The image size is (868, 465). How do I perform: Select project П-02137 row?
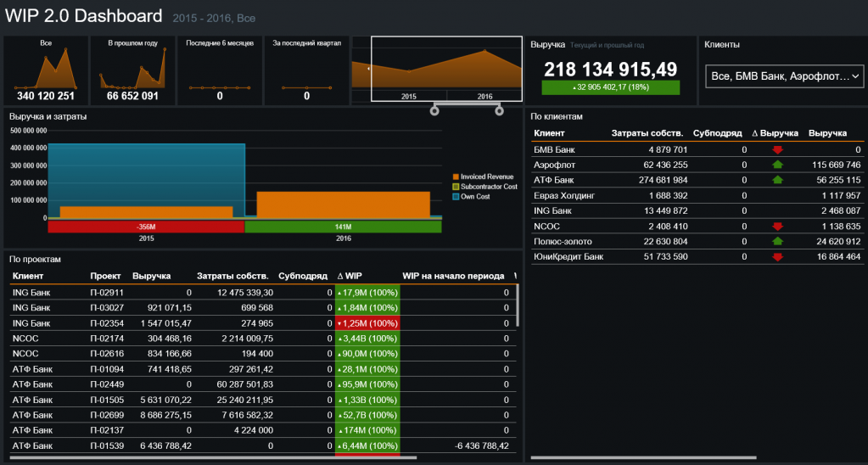pos(263,430)
